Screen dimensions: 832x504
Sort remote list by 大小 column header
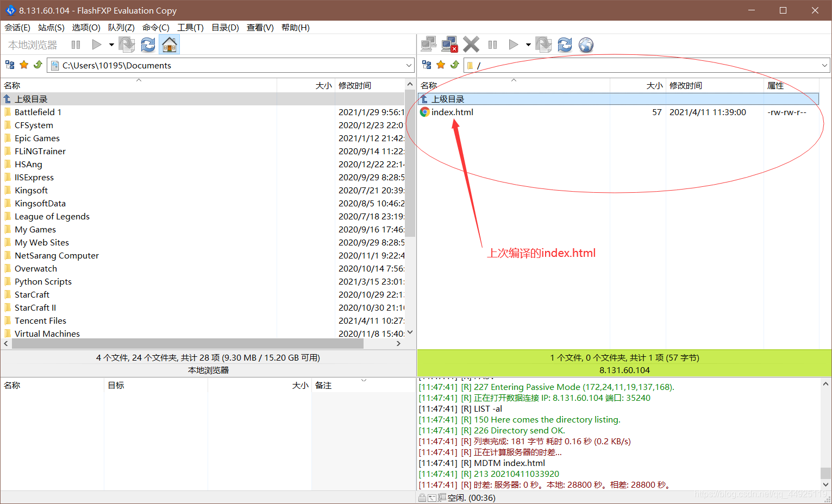(637, 85)
